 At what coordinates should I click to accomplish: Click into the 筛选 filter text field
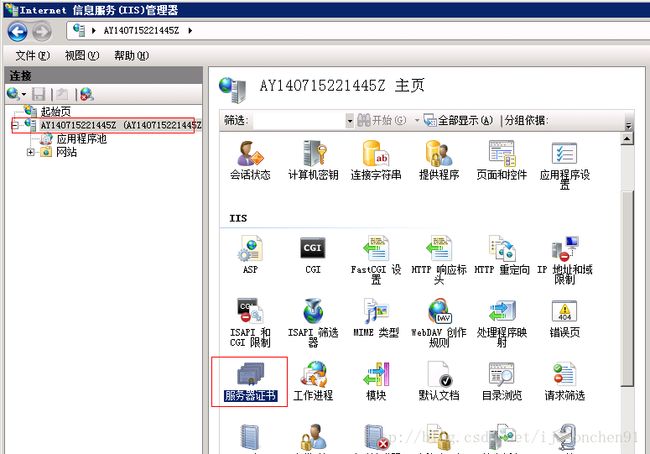pyautogui.click(x=299, y=121)
